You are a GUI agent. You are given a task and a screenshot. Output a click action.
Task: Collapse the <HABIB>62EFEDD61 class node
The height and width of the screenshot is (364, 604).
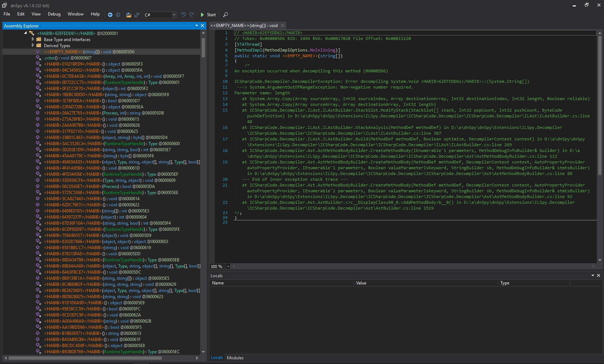[x=26, y=33]
